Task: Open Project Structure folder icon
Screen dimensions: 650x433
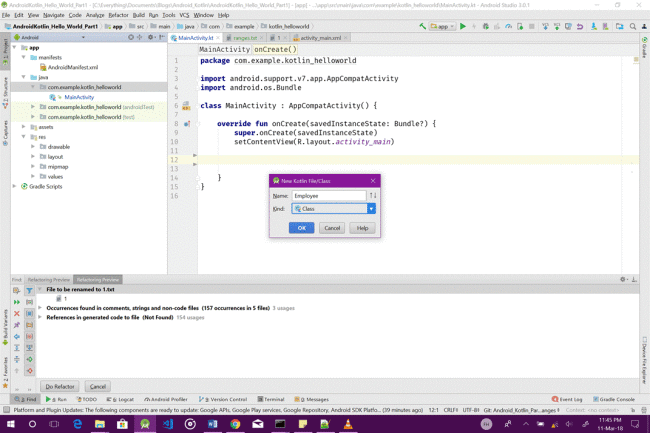Action: click(620, 27)
